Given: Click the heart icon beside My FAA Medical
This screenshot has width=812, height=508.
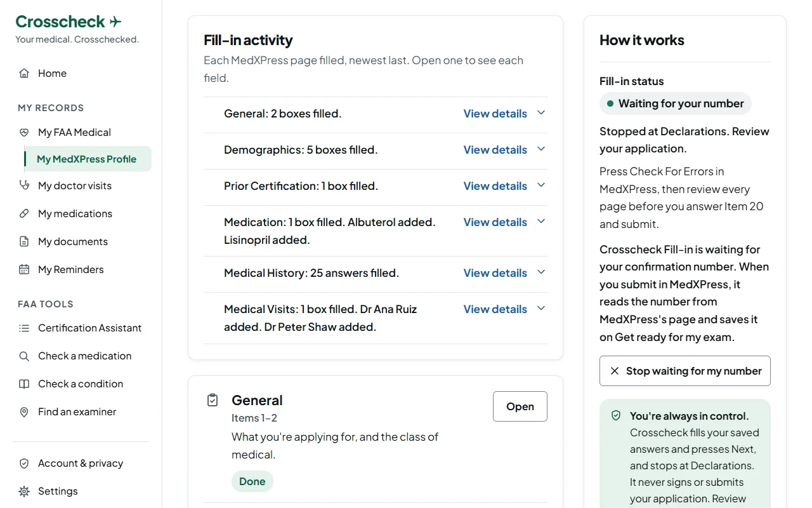Looking at the screenshot, I should click(x=24, y=132).
